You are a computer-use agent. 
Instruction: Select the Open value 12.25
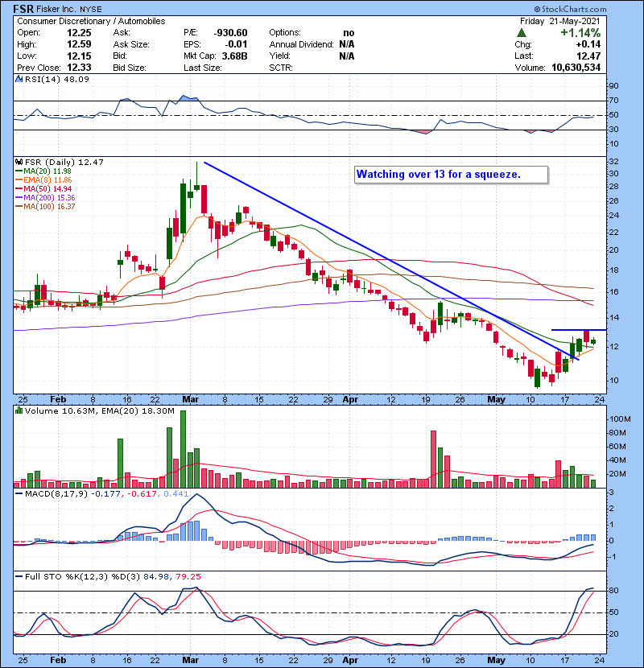click(x=79, y=33)
